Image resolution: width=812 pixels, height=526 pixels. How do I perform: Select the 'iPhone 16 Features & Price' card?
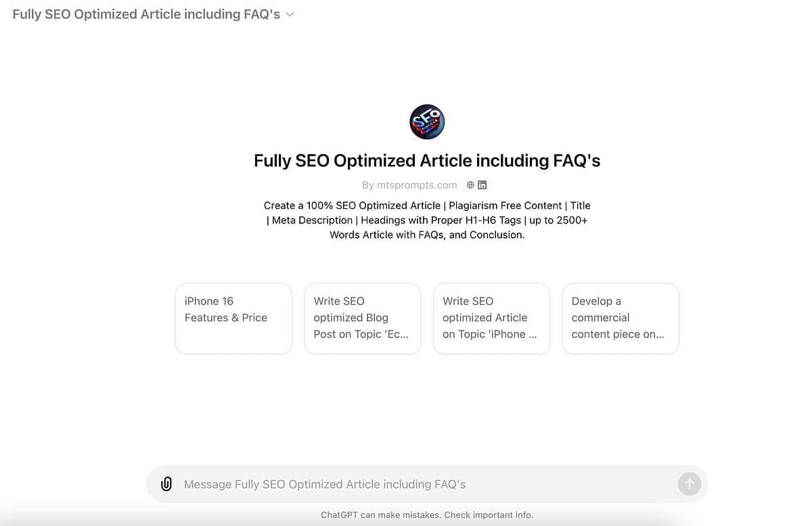(x=233, y=318)
